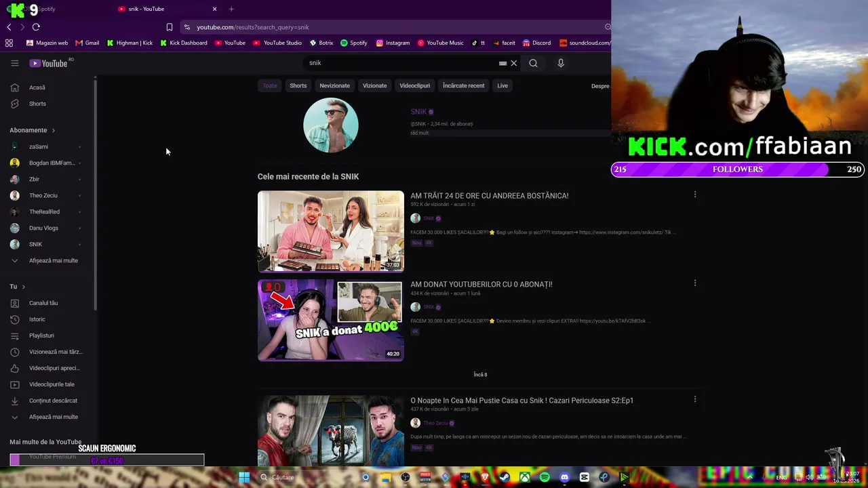The height and width of the screenshot is (488, 868).
Task: Open the Botrix bookmark
Action: click(321, 43)
